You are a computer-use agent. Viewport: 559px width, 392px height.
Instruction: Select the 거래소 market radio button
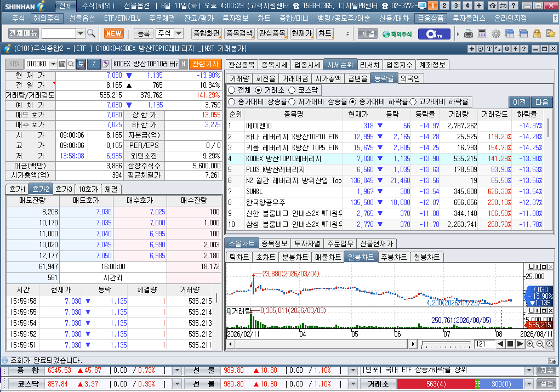[259, 90]
